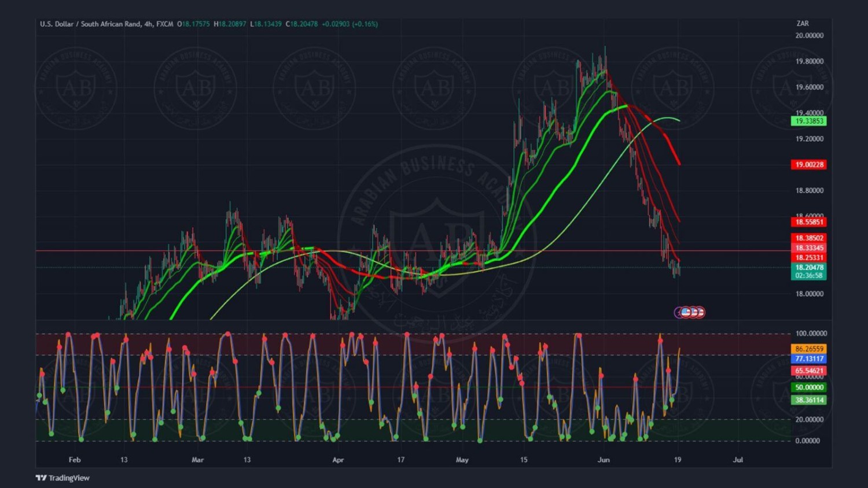Click the Jun label on time axis
The height and width of the screenshot is (488, 868).
tap(604, 460)
